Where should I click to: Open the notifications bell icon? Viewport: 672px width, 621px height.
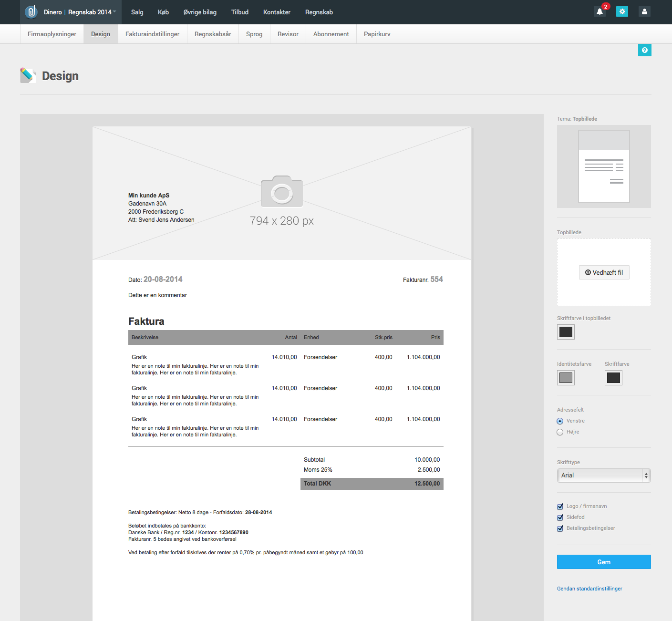(x=600, y=12)
